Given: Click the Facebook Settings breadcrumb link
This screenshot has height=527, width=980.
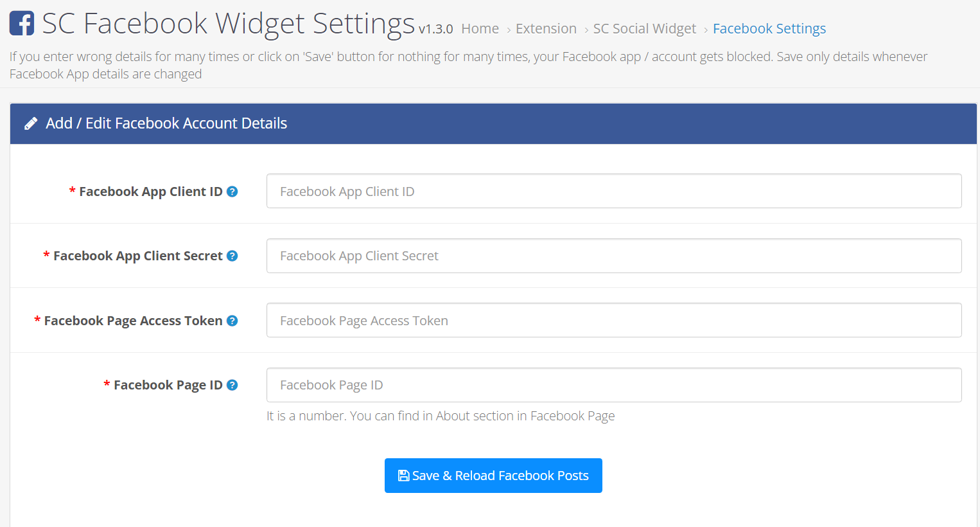Looking at the screenshot, I should [769, 29].
